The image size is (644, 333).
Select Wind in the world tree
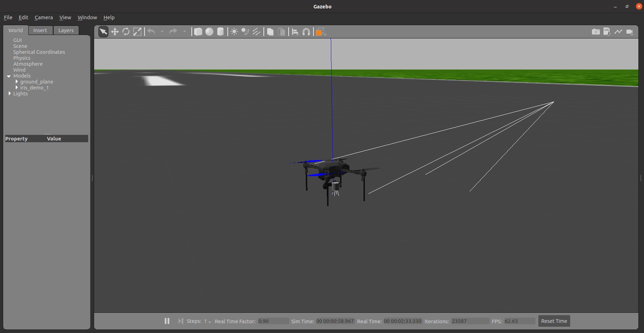click(19, 70)
